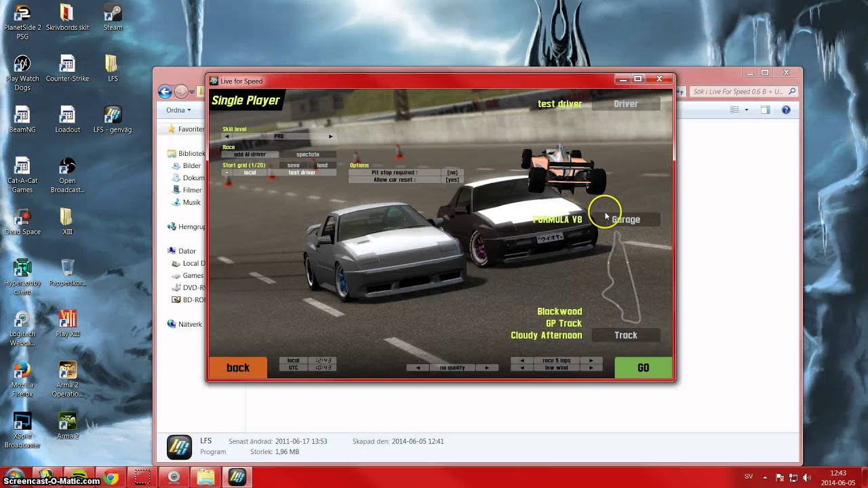Image resolution: width=868 pixels, height=488 pixels.
Task: Increase race laps with right arrow
Action: 591,361
